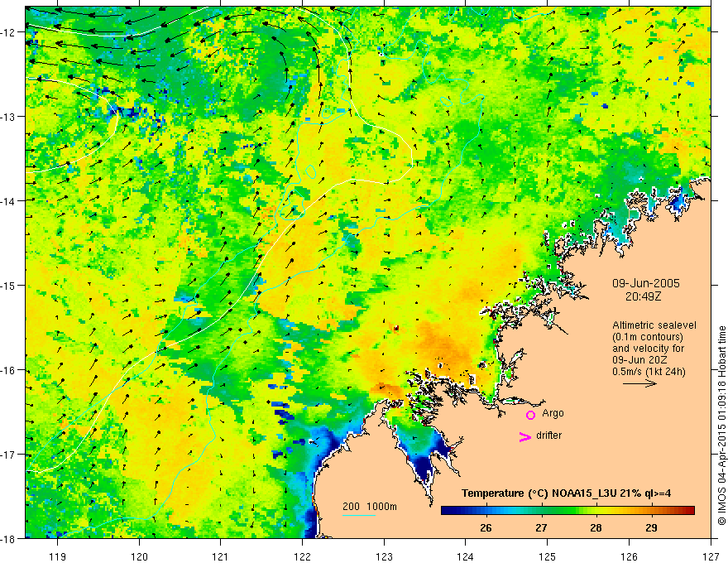Click the dark blue end of the temperature colorbar

[x=448, y=511]
